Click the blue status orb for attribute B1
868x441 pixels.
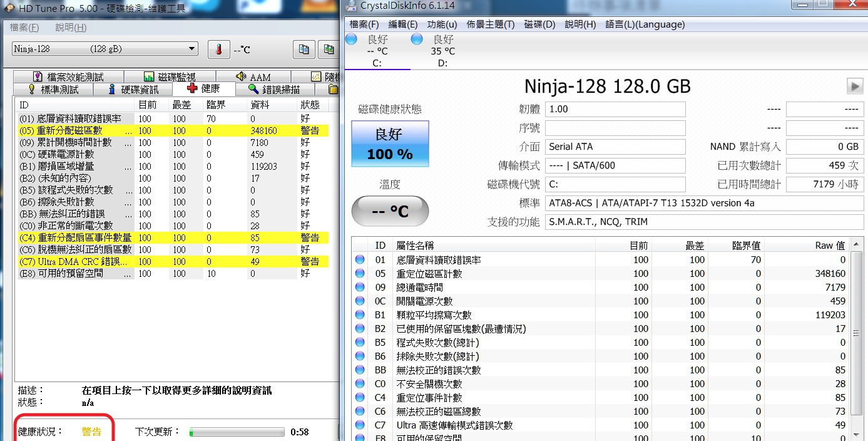[360, 314]
